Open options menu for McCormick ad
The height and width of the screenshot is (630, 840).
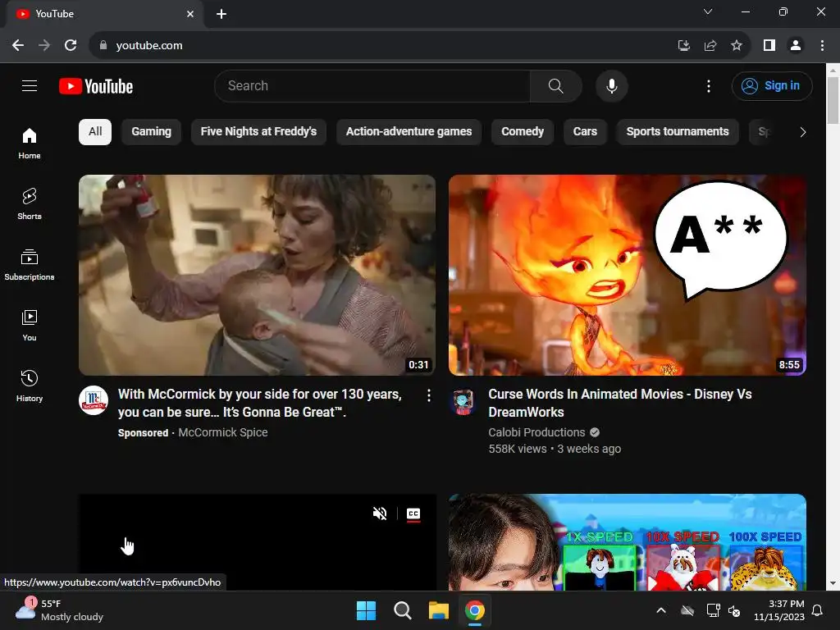click(428, 395)
